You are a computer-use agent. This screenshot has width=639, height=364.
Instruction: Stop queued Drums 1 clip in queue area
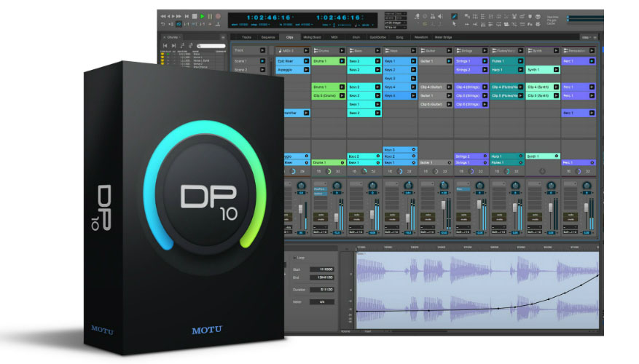click(x=342, y=163)
